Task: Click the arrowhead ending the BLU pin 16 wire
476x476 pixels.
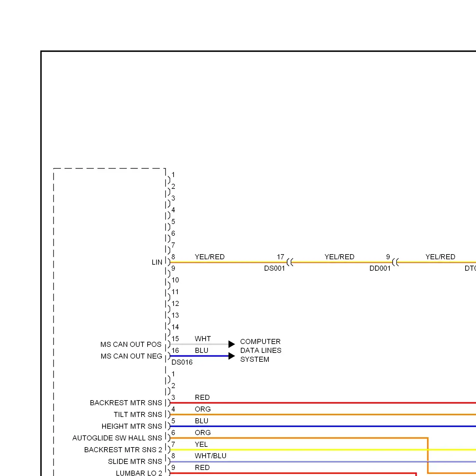Action: (232, 356)
